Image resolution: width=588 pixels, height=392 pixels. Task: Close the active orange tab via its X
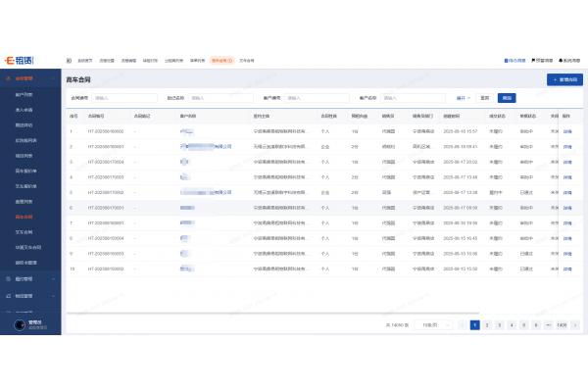tap(230, 61)
